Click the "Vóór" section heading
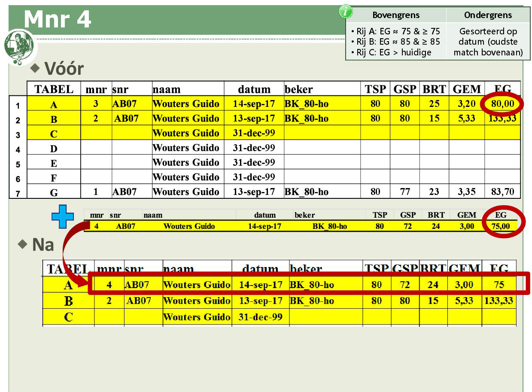This screenshot has width=532, height=392. click(64, 69)
